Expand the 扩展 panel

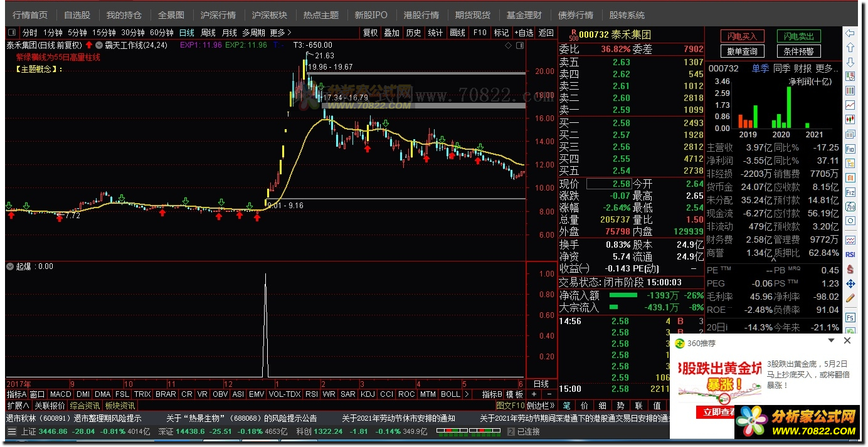(x=18, y=406)
